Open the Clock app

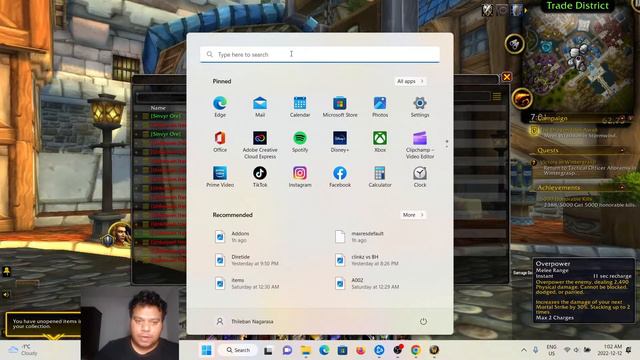click(420, 177)
